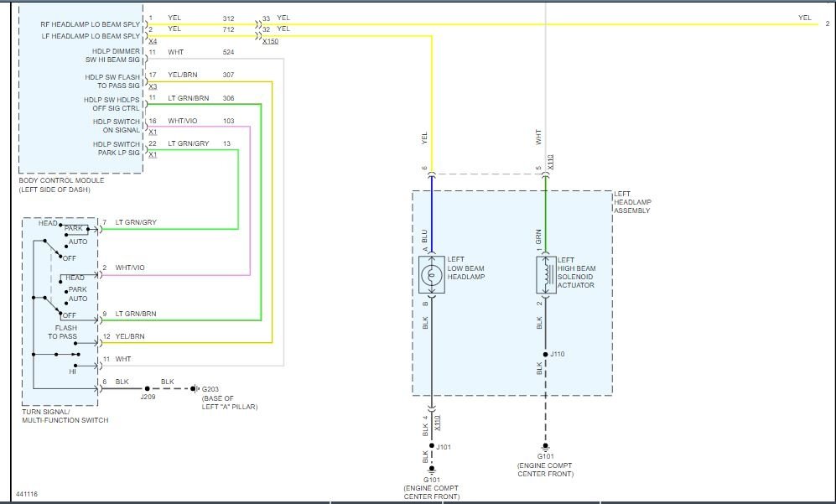The height and width of the screenshot is (504, 836).
Task: Select the upper AUTO switch position
Action: [x=77, y=242]
